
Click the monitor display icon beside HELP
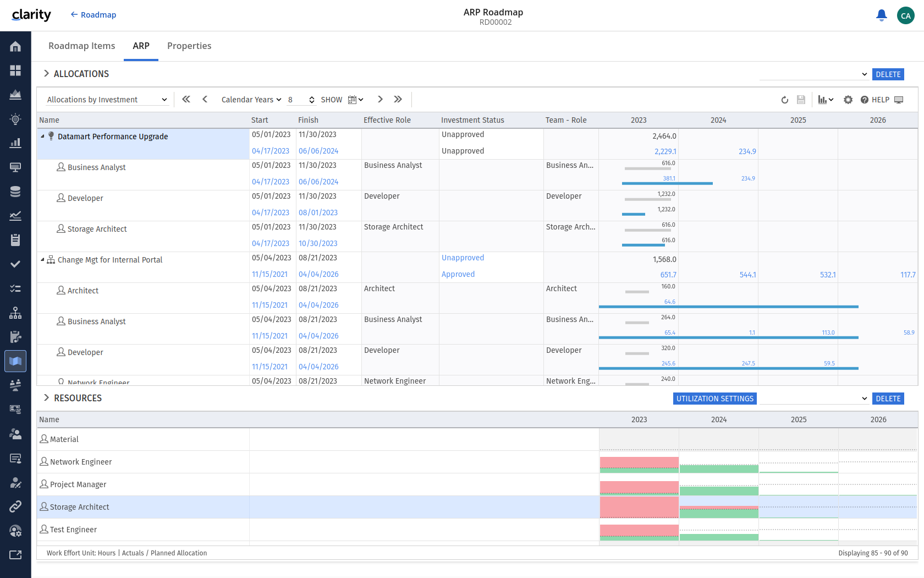(899, 100)
